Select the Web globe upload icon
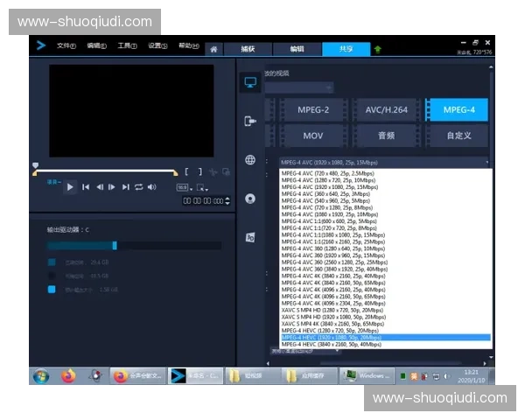 pyautogui.click(x=250, y=160)
